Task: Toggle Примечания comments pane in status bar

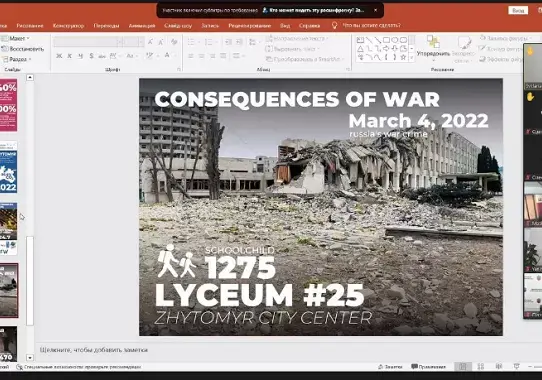Action: click(x=428, y=367)
